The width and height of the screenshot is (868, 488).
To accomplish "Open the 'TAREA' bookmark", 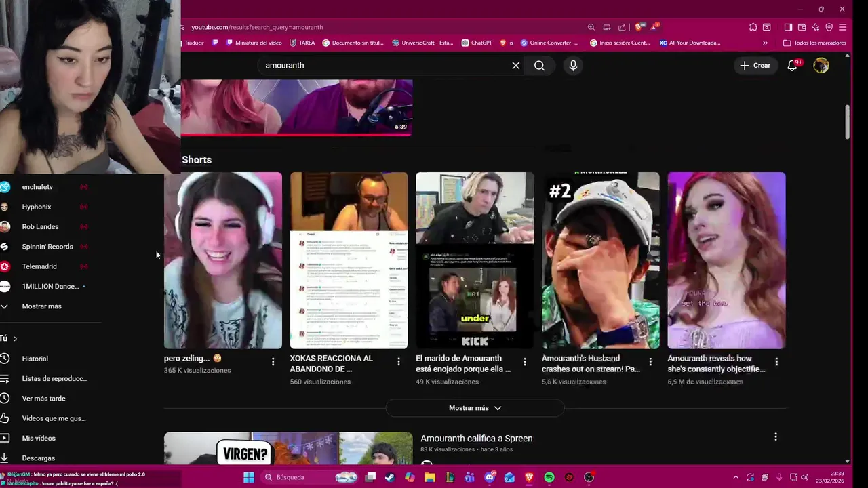I will coord(302,43).
